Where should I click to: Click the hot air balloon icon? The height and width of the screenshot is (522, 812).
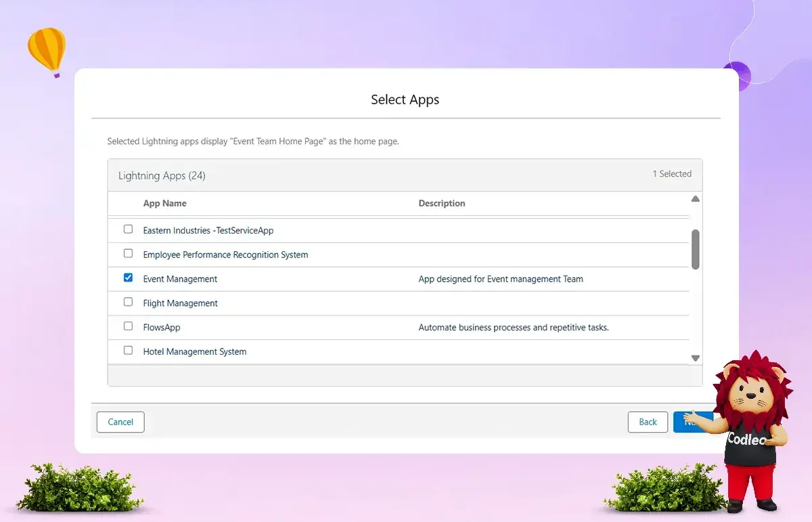(x=47, y=51)
